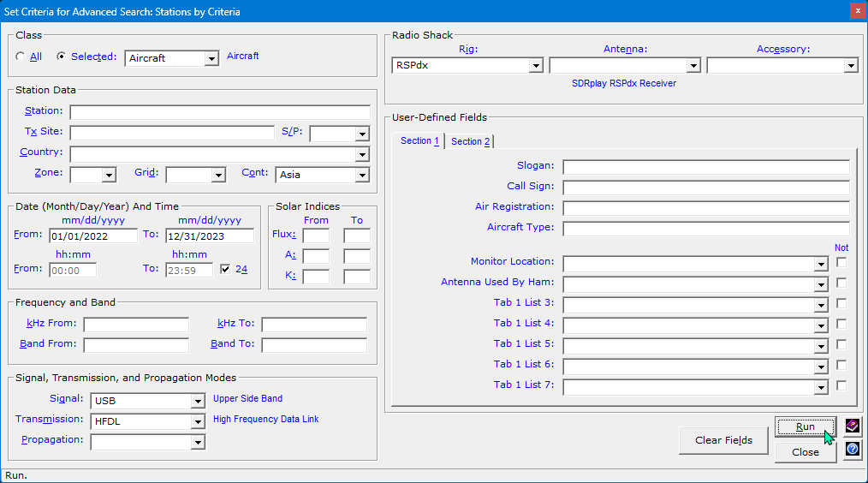Open the purple help book icon
Viewport: 868px width, 483px height.
coord(852,426)
